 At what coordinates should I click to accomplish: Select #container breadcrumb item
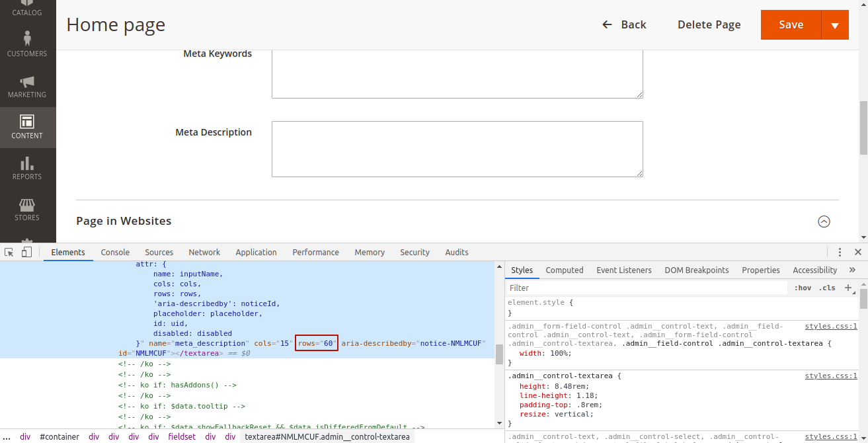click(59, 436)
